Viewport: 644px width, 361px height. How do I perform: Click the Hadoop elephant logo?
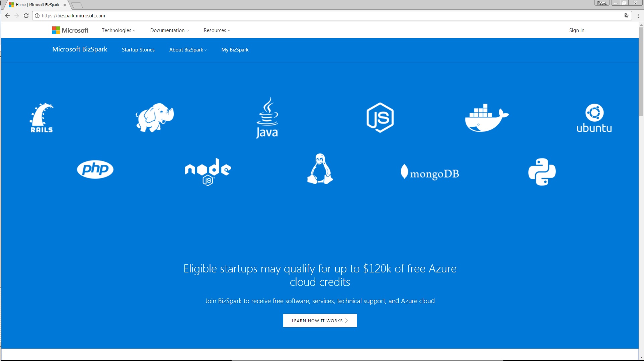pos(155,117)
